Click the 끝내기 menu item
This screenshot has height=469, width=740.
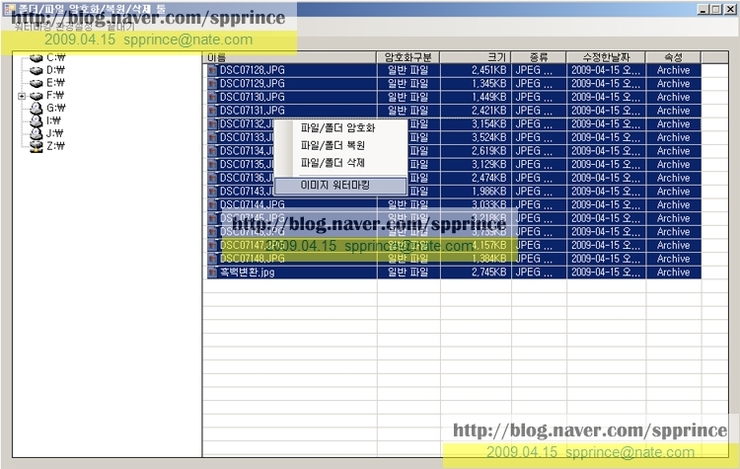pos(120,27)
